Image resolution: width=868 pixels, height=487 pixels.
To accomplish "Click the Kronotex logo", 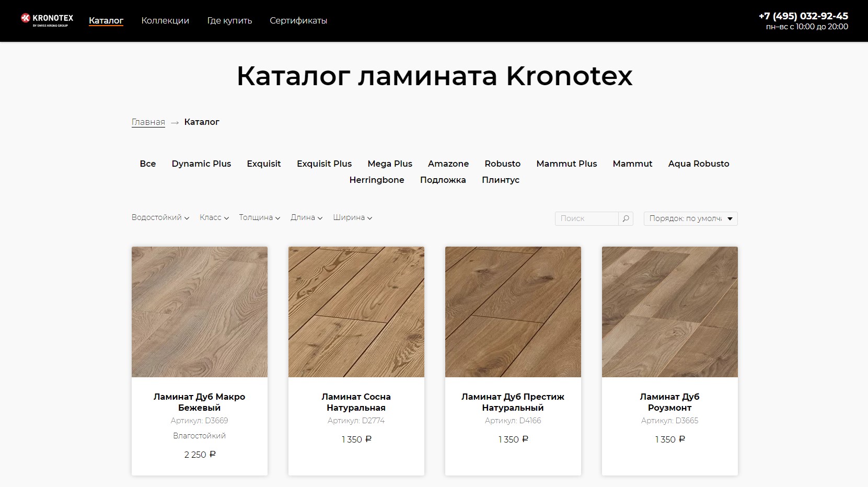I will (x=47, y=20).
